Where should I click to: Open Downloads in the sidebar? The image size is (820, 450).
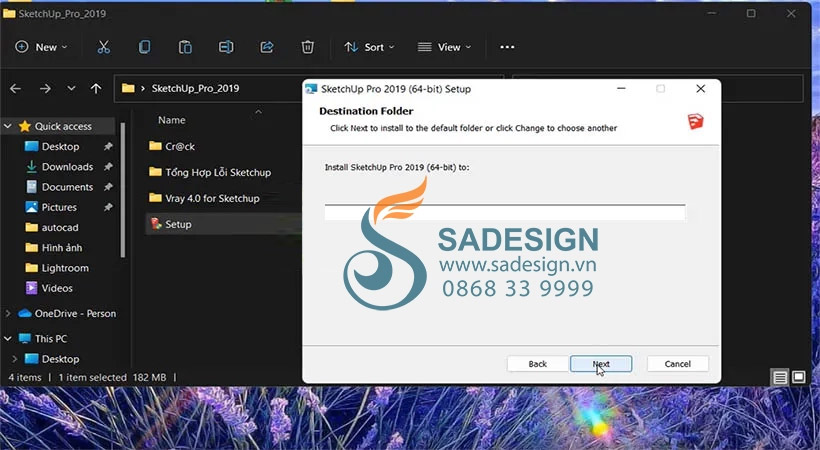67,167
